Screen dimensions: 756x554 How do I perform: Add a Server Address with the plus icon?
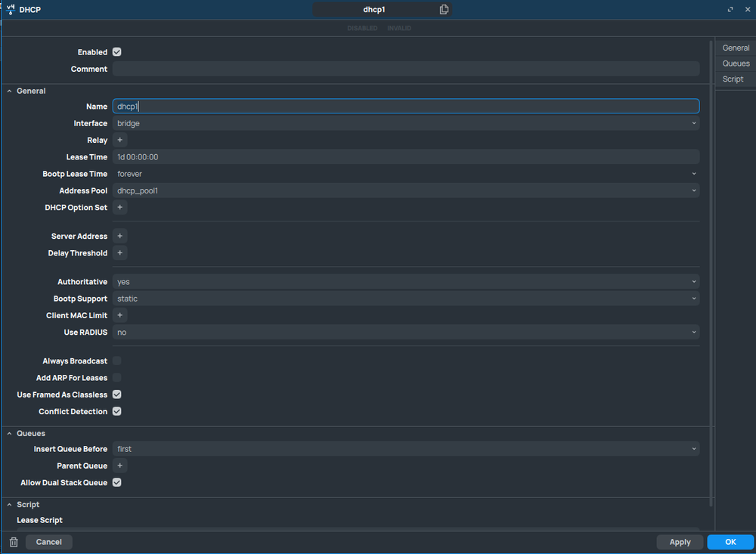(119, 236)
